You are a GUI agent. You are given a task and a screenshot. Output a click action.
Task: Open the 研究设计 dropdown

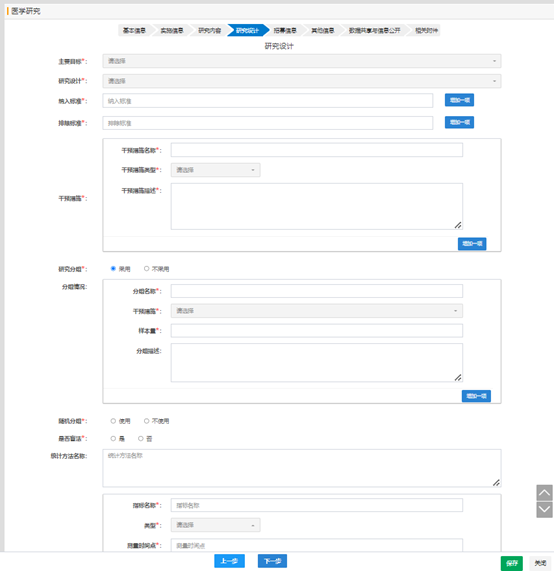click(302, 81)
